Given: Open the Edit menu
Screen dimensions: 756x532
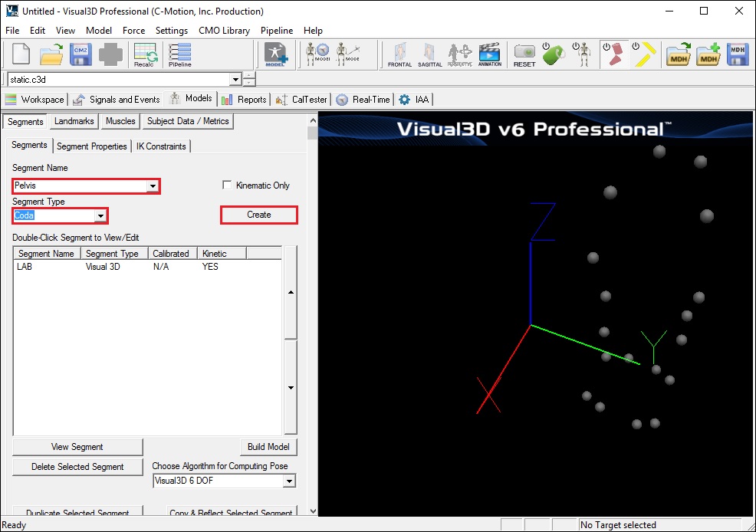Looking at the screenshot, I should coord(37,31).
